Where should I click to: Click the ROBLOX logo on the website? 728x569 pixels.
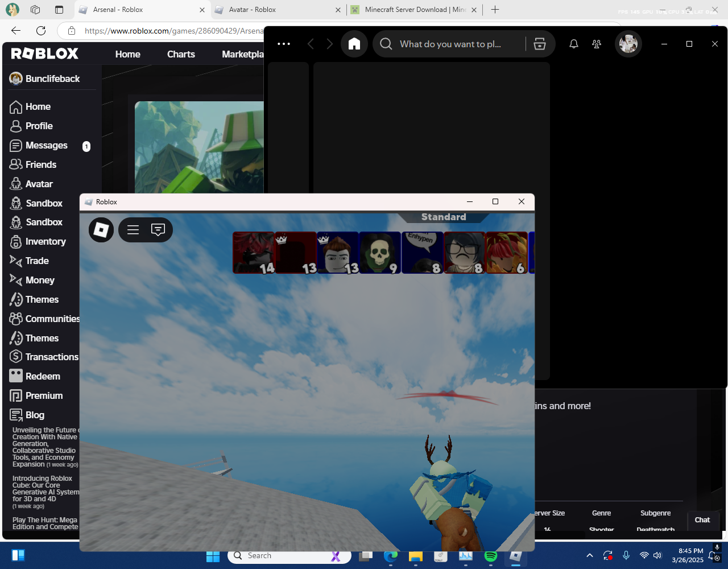pos(45,53)
